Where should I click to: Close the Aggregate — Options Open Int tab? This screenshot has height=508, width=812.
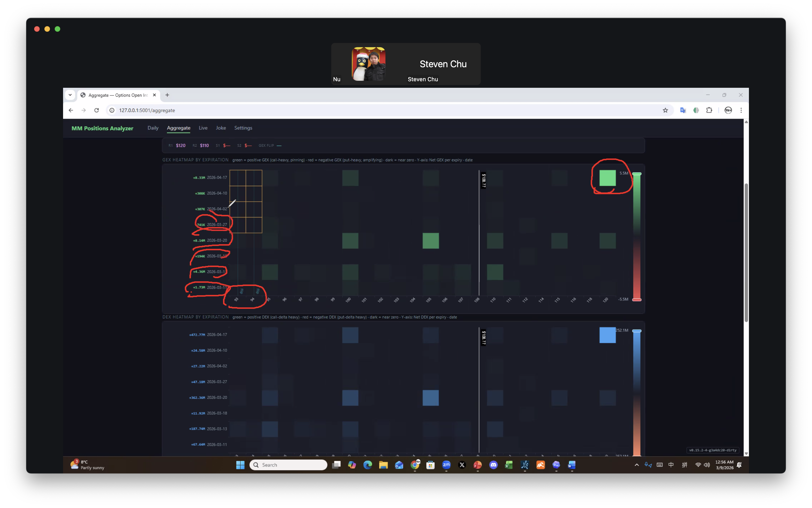click(154, 95)
